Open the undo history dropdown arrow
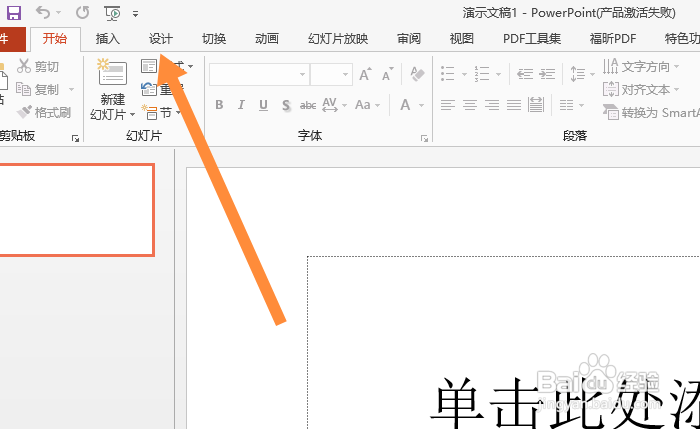The height and width of the screenshot is (429, 700). point(58,13)
